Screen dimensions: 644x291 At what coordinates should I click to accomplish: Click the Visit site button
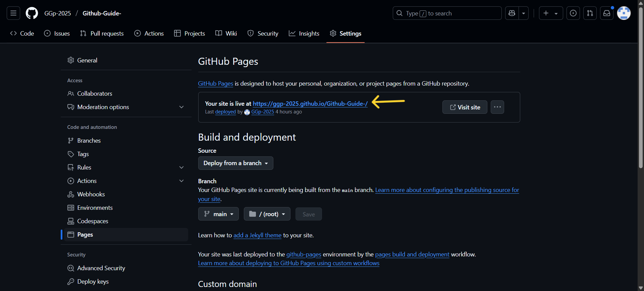tap(465, 107)
